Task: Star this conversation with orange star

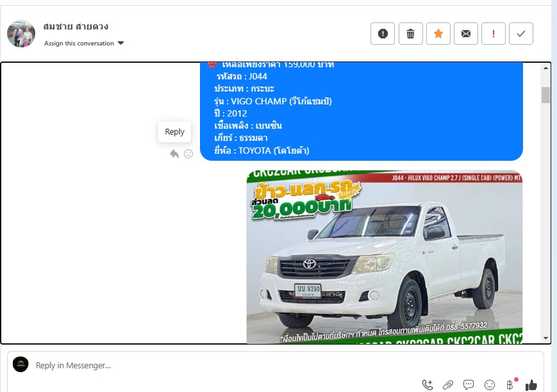Action: (x=438, y=34)
